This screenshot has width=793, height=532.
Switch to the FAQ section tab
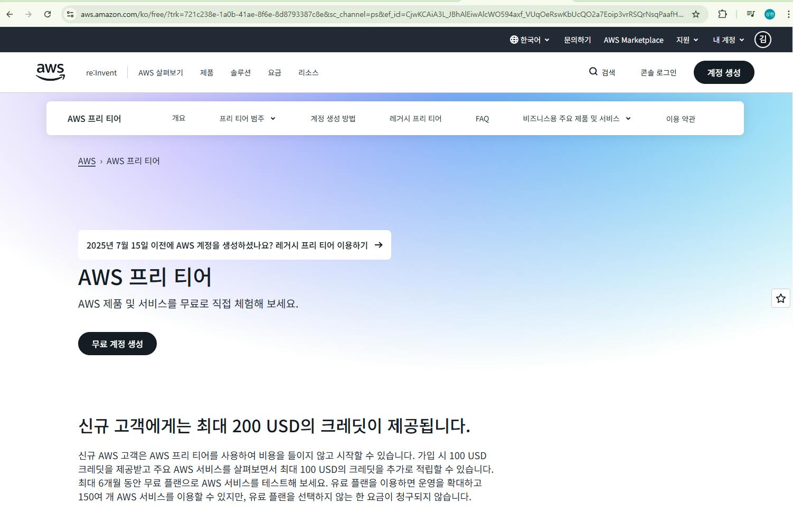point(482,118)
